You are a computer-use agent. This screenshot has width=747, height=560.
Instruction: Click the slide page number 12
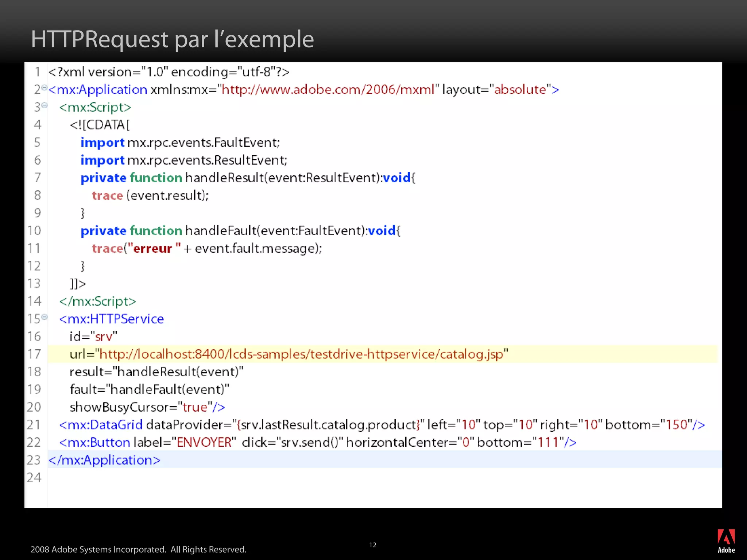pos(372,545)
